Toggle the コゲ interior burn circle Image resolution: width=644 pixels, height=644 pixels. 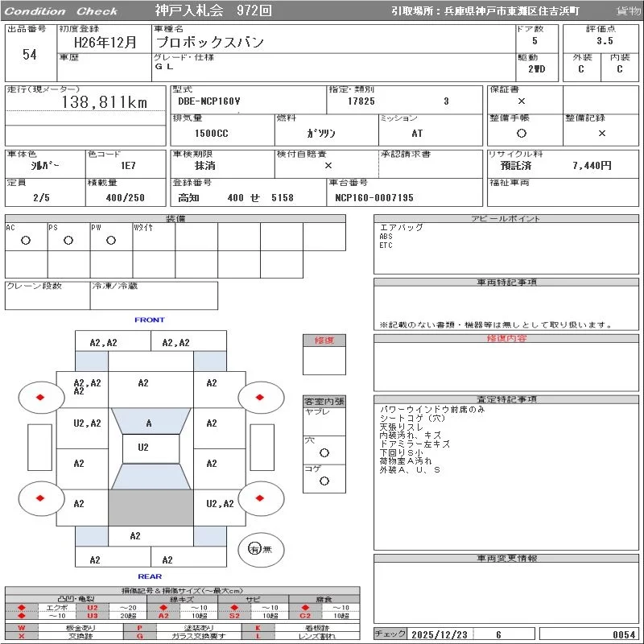tap(324, 481)
